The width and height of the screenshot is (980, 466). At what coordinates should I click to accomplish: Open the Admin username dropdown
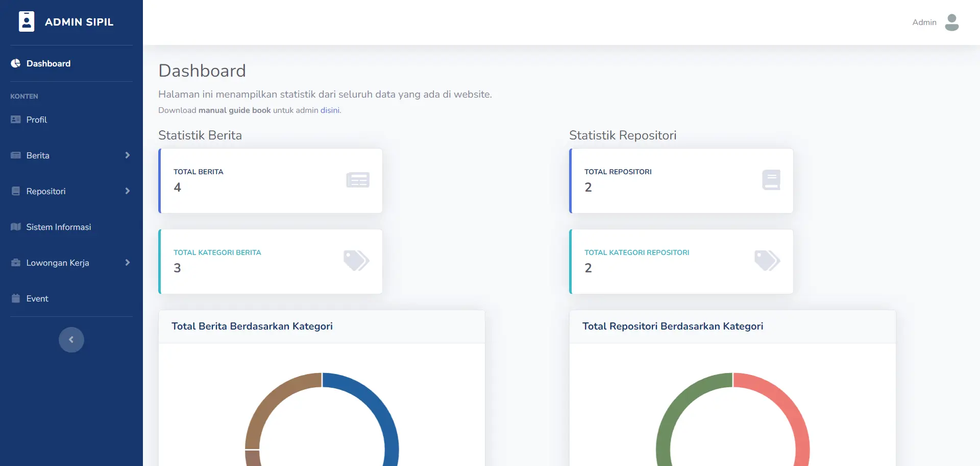pyautogui.click(x=924, y=22)
